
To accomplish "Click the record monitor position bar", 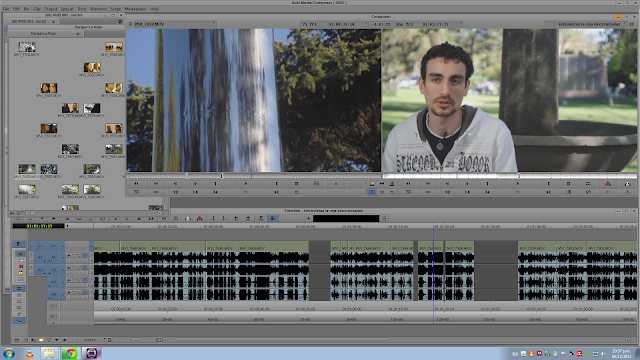I will coord(509,176).
